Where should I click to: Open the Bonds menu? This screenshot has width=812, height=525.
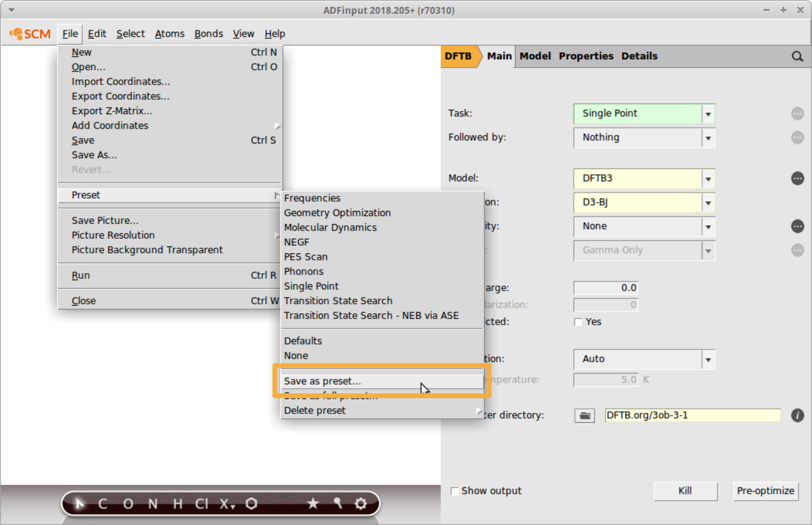(208, 34)
